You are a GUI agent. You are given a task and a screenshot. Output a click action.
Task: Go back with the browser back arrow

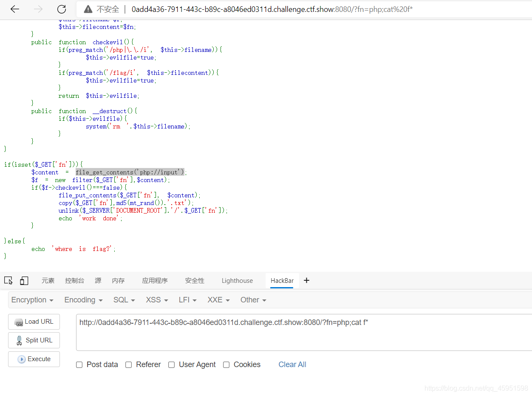tap(15, 9)
